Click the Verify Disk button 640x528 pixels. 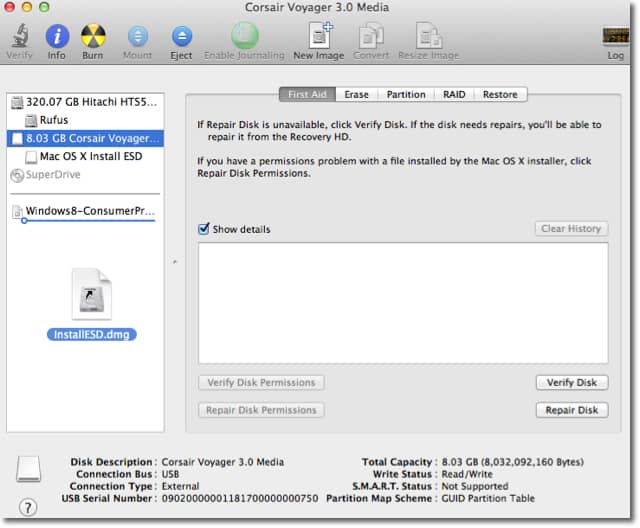(x=572, y=383)
